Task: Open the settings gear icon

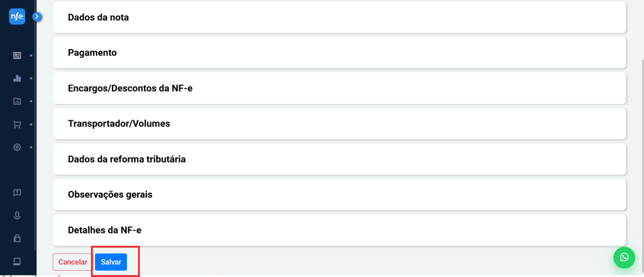Action: pyautogui.click(x=17, y=147)
